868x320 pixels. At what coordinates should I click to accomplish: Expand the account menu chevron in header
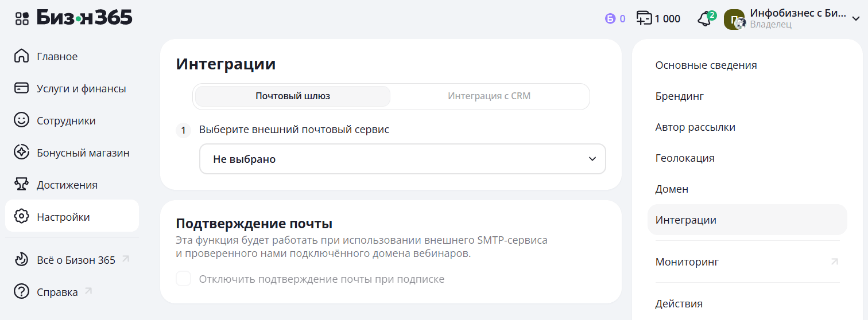[855, 19]
